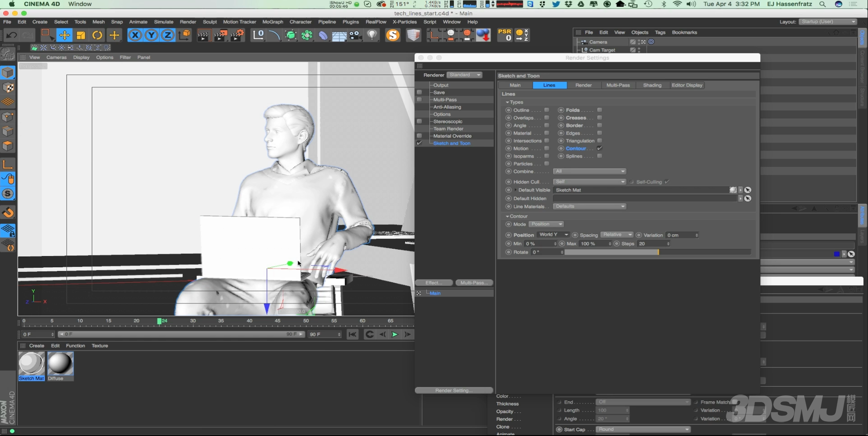Image resolution: width=868 pixels, height=436 pixels.
Task: Click the Deformer capsule icon
Action: [323, 35]
